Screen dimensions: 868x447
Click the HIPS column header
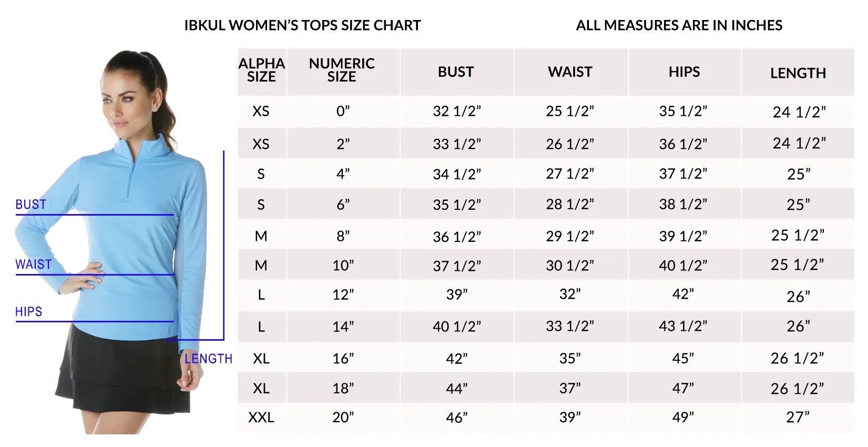pos(684,72)
